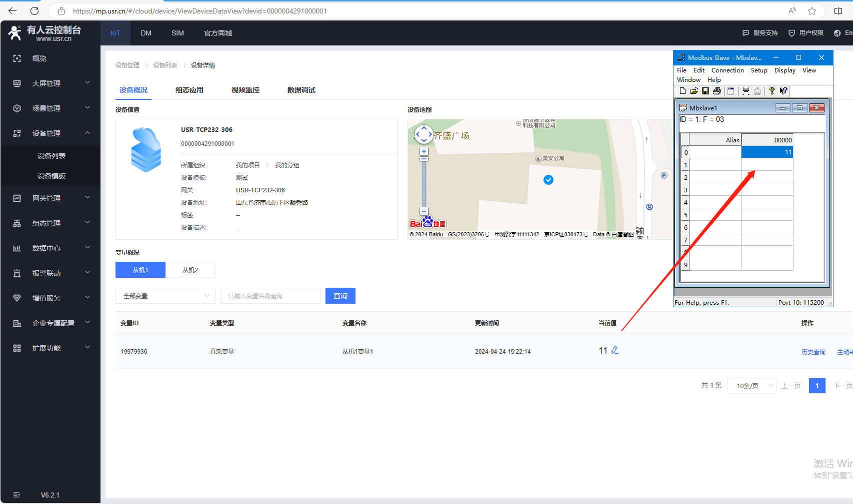The width and height of the screenshot is (853, 504).
Task: Select the 从机1 slave toggle
Action: [140, 270]
